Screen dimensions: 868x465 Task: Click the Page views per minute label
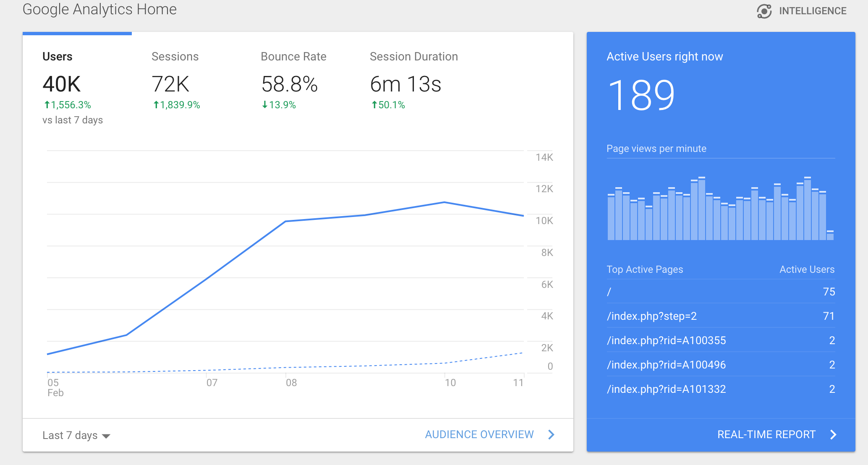656,149
